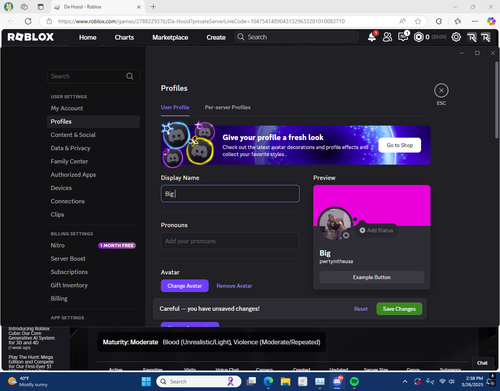Screen dimensions: 500x391
Task: Show hidden system tray icons
Action: (x=405, y=381)
